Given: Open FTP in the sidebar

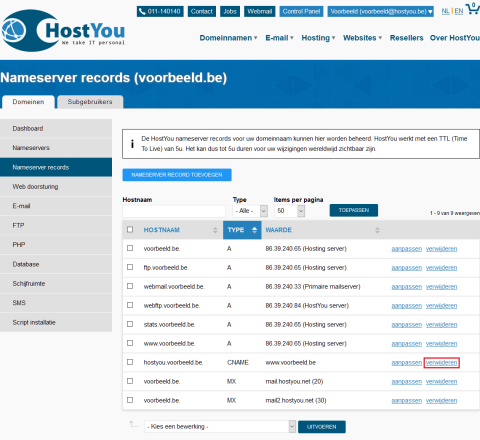Looking at the screenshot, I should click(56, 225).
